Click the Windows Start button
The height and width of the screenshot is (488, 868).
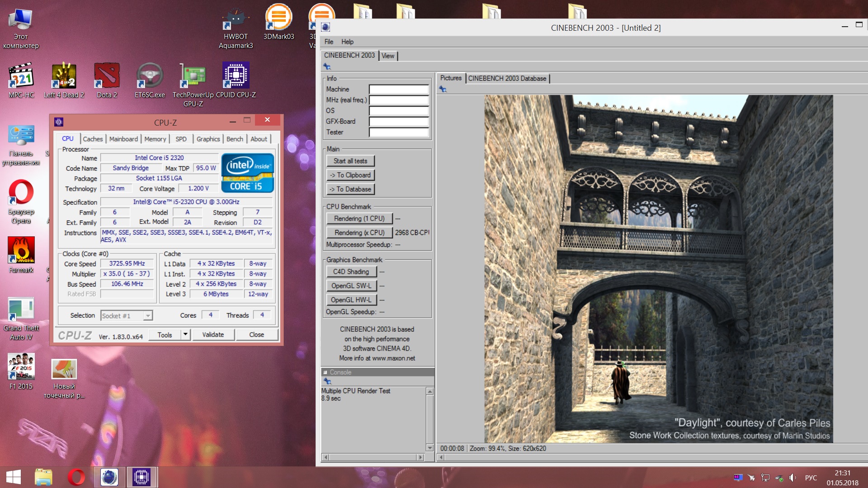tap(14, 477)
